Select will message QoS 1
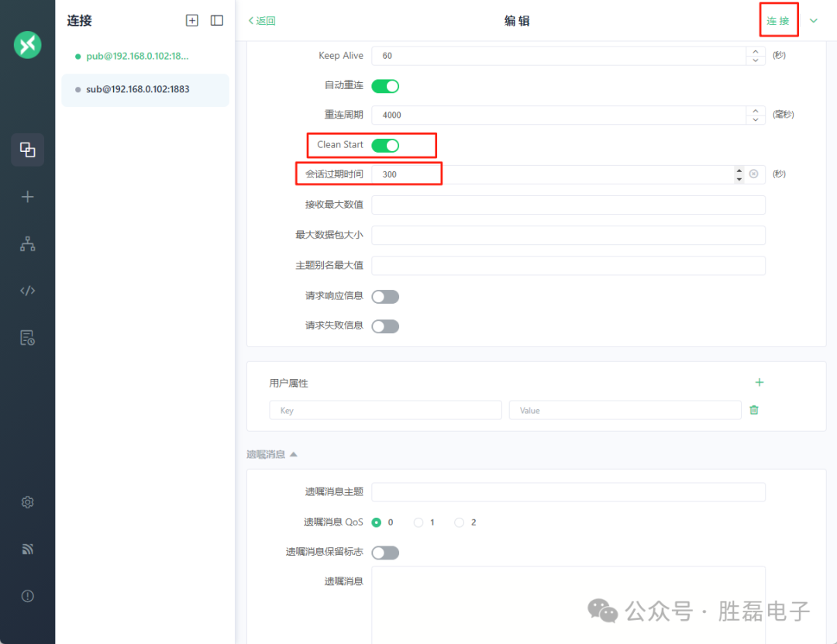 pos(418,522)
